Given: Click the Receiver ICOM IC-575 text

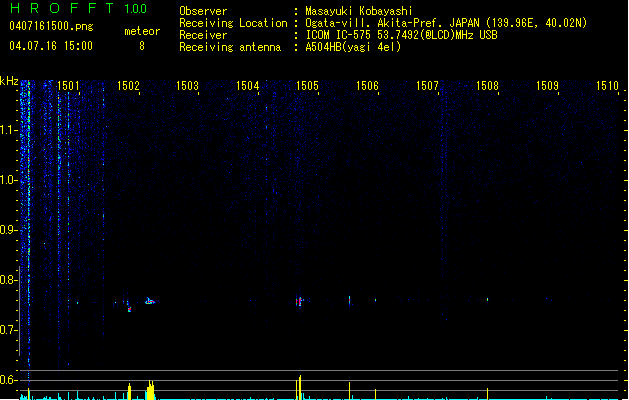Looking at the screenshot, I should [x=401, y=35].
